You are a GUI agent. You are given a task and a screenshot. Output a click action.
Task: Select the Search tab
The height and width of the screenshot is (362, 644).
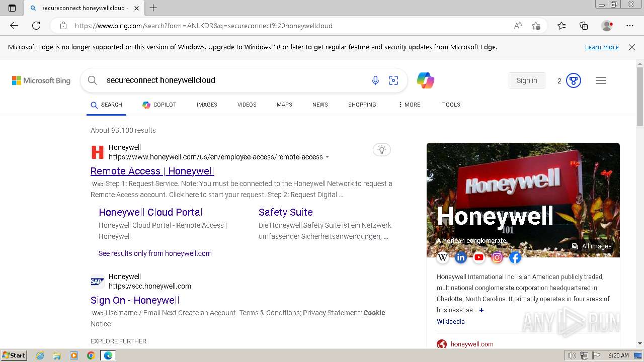106,105
